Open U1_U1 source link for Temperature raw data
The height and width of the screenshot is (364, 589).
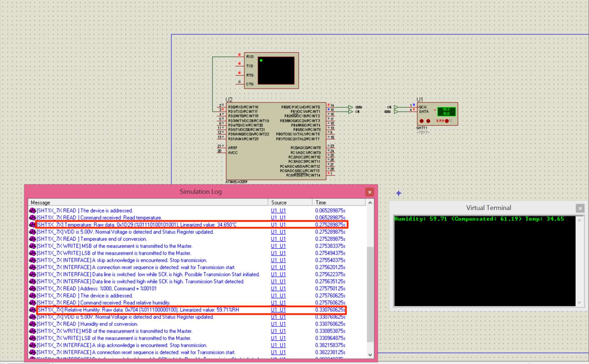click(x=278, y=224)
